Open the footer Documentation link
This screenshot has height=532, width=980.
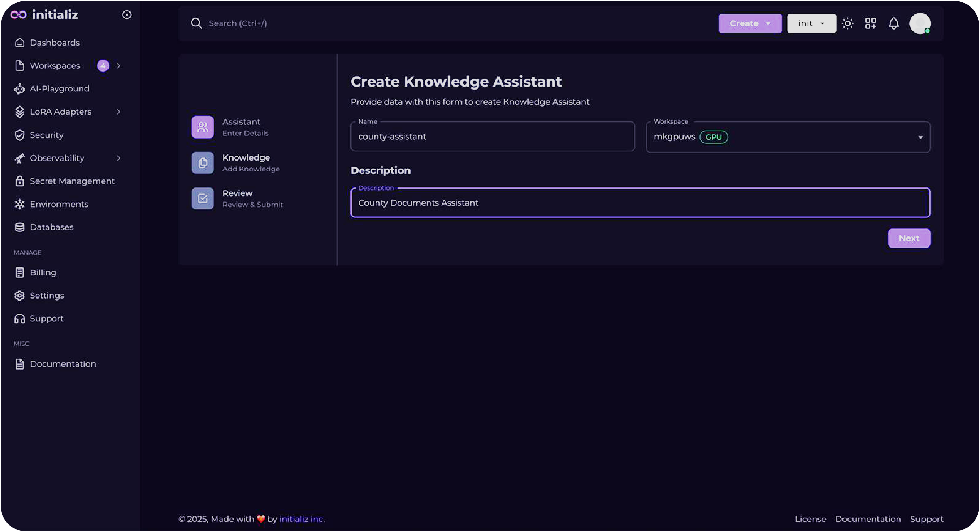tap(868, 519)
